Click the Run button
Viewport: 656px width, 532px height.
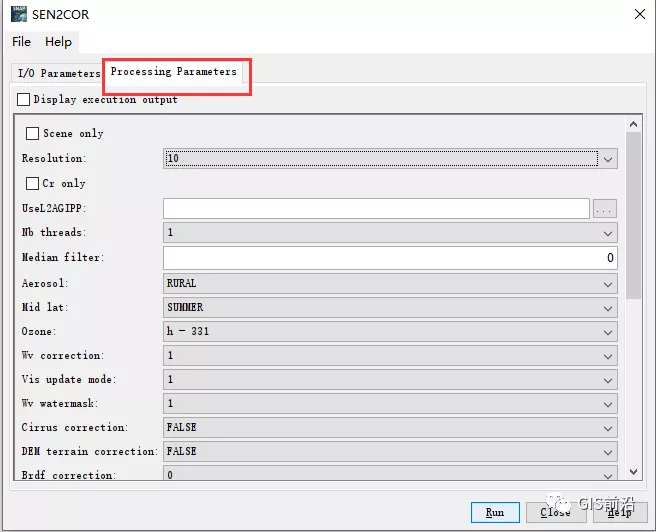pyautogui.click(x=495, y=512)
